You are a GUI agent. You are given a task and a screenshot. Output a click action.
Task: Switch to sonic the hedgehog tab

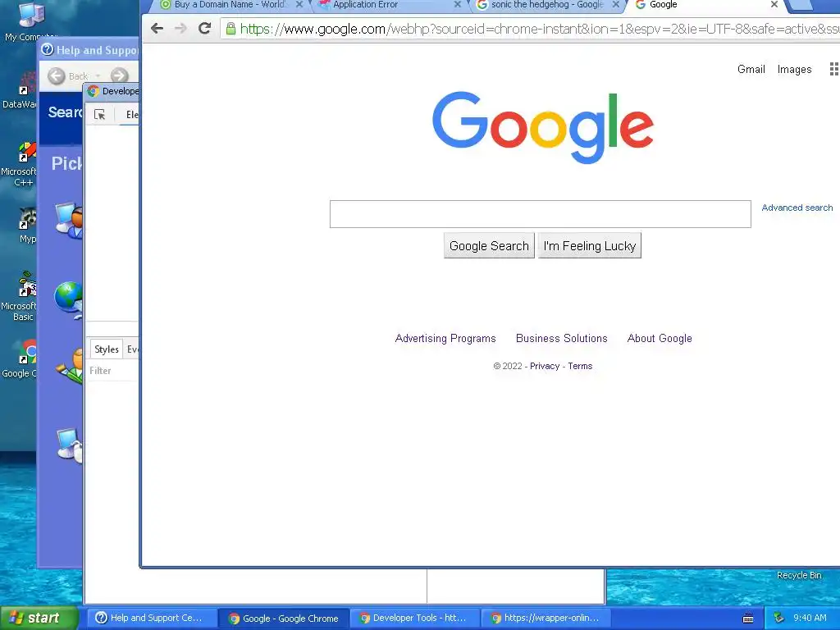pos(546,4)
